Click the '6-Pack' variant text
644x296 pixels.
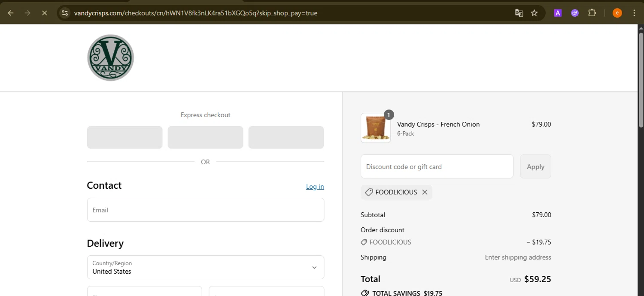coord(405,134)
